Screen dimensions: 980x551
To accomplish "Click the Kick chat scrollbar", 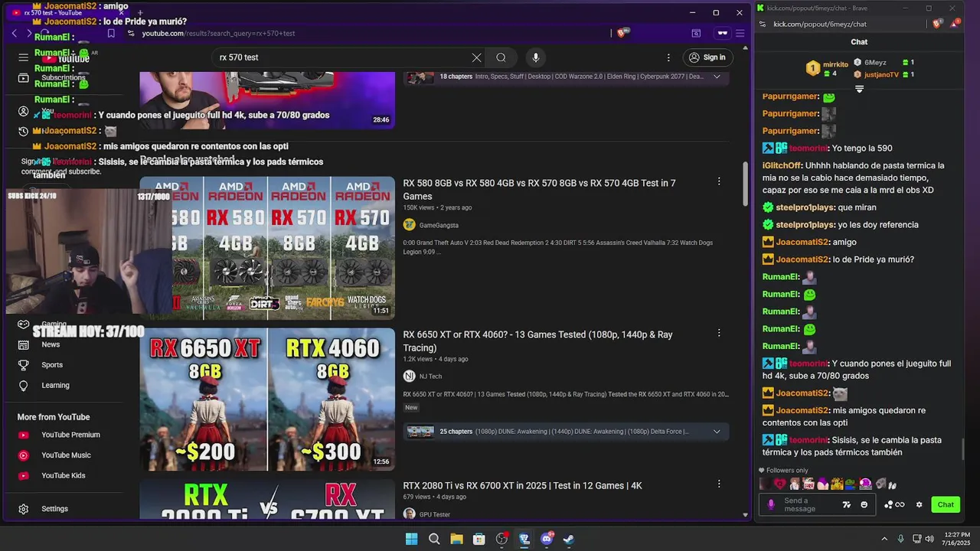I will pos(962,448).
